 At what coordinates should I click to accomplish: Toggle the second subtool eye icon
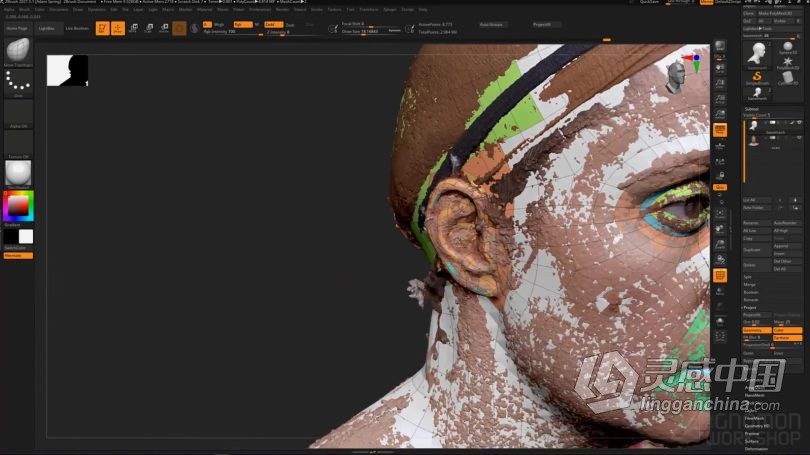point(799,138)
